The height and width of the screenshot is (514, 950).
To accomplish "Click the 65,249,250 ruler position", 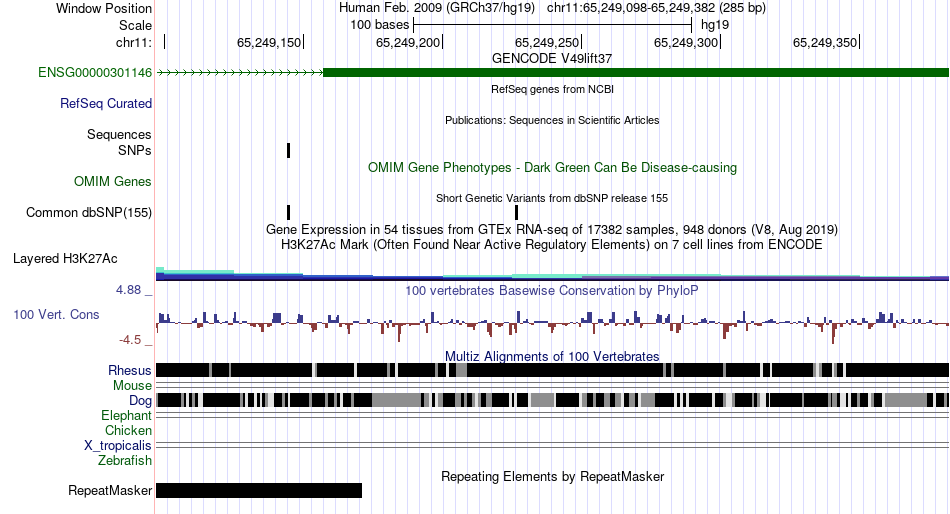I will click(547, 42).
